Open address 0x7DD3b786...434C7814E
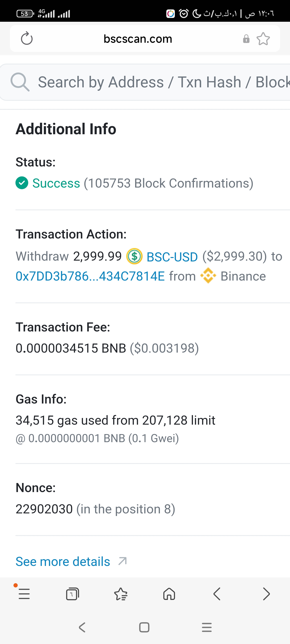This screenshot has width=290, height=644. pyautogui.click(x=90, y=276)
